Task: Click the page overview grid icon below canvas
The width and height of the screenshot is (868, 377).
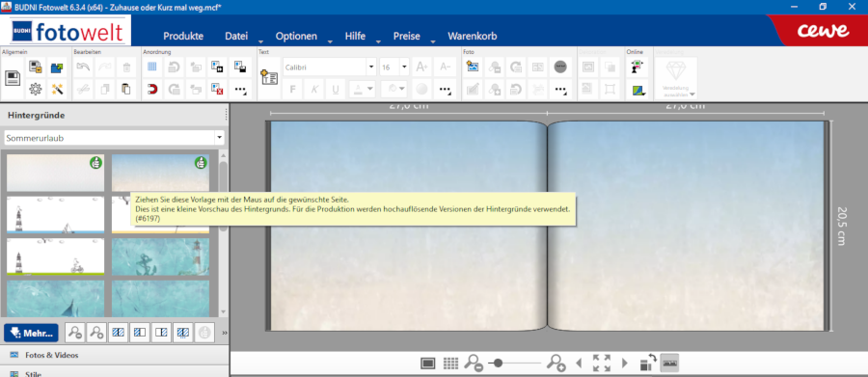Action: (450, 364)
